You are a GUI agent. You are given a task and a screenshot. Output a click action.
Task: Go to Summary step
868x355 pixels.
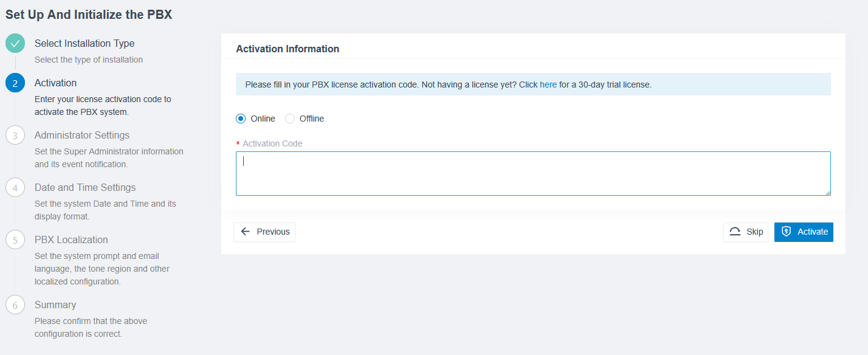pyautogui.click(x=55, y=305)
